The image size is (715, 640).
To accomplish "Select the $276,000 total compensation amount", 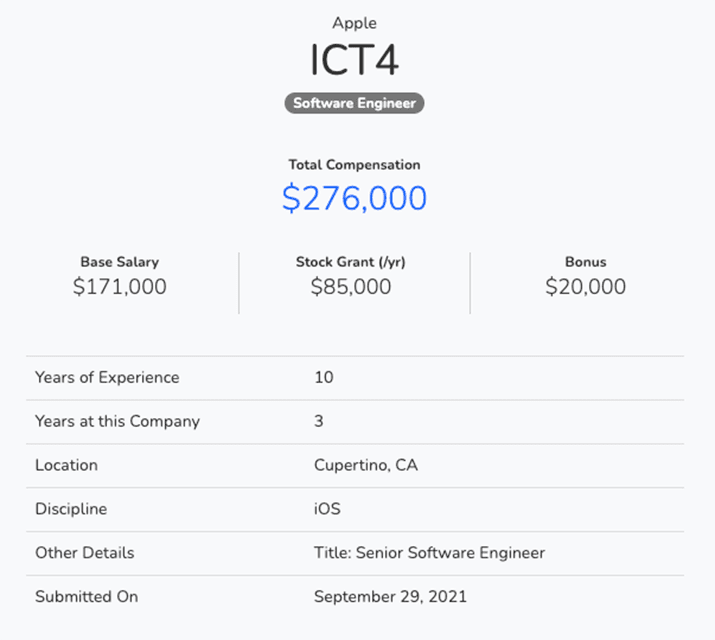I will [x=354, y=198].
